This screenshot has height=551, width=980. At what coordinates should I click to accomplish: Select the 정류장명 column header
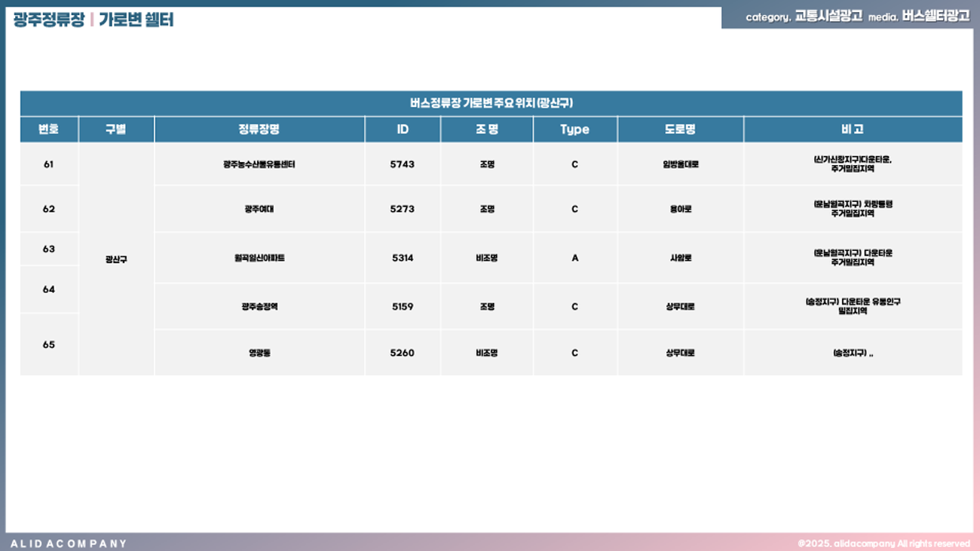[x=259, y=130]
